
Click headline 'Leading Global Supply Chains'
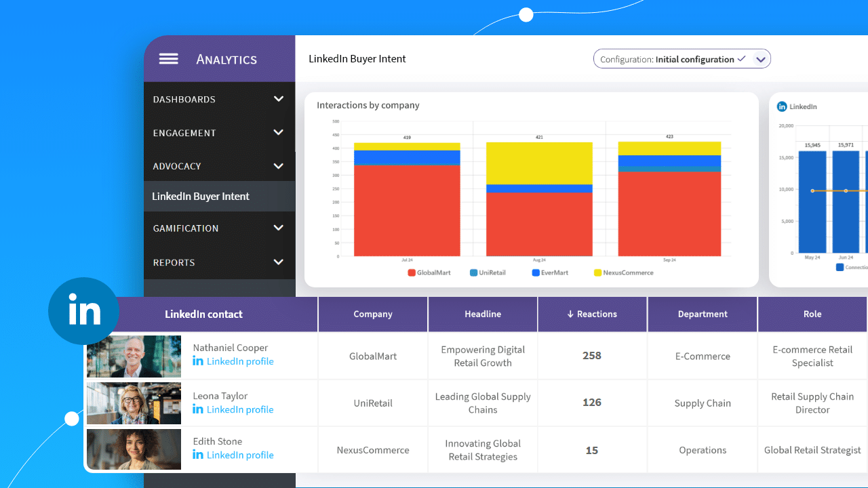[483, 403]
